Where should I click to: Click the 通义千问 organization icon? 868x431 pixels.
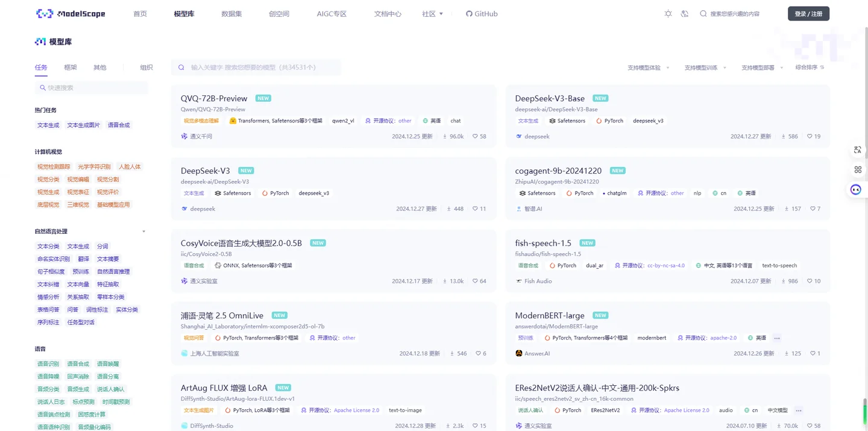click(184, 136)
